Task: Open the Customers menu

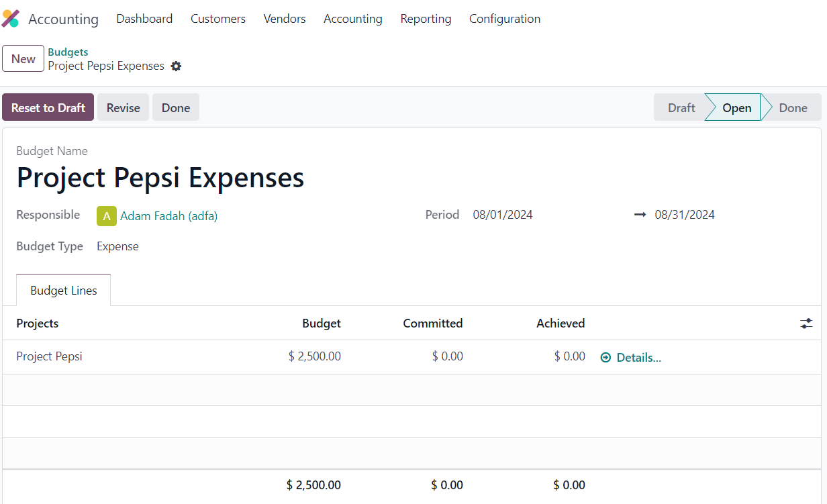Action: pyautogui.click(x=218, y=19)
